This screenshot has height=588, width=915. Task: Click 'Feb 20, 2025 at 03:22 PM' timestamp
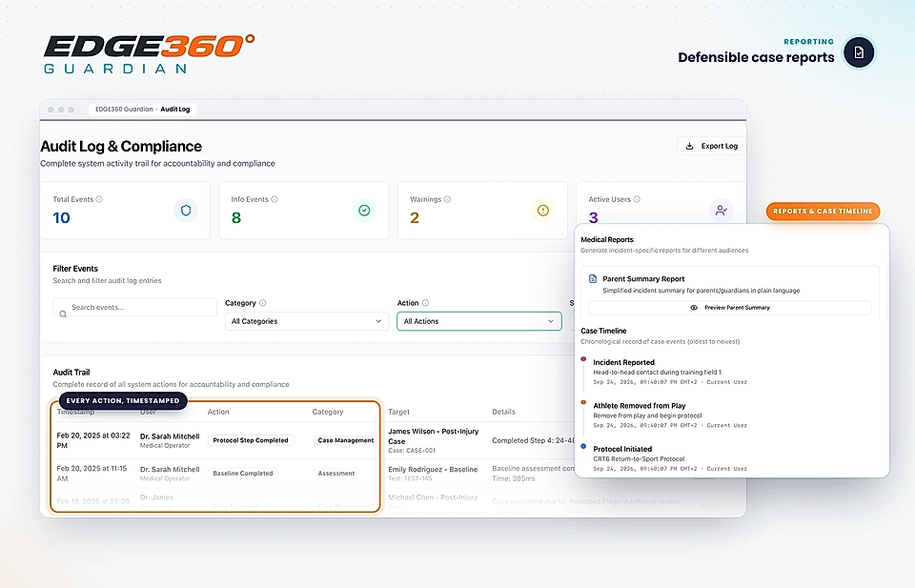click(93, 440)
